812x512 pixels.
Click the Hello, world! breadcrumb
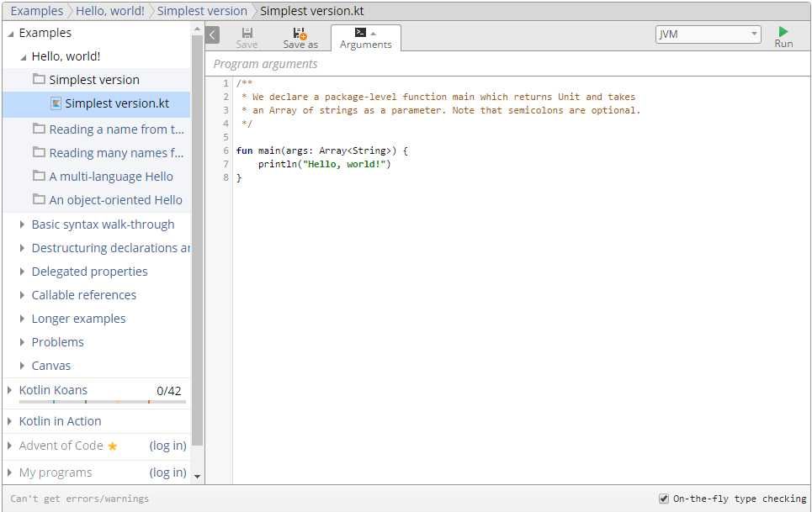pos(110,11)
